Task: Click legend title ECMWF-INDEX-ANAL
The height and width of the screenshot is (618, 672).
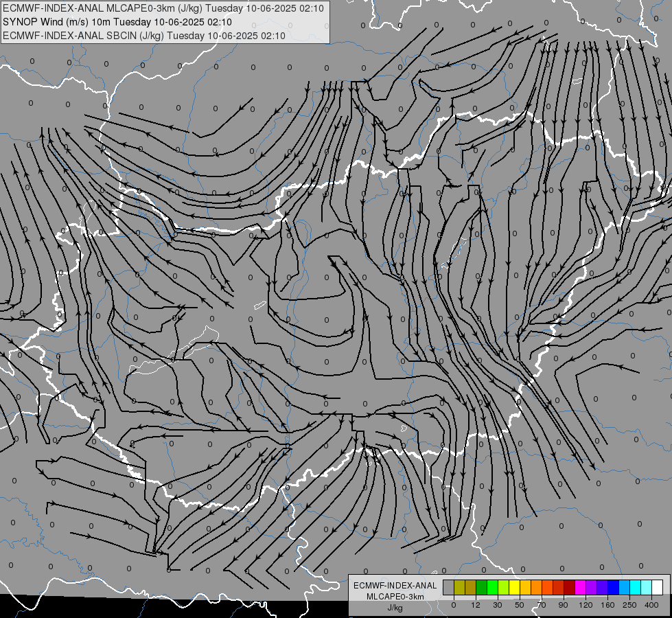Action: tap(395, 586)
